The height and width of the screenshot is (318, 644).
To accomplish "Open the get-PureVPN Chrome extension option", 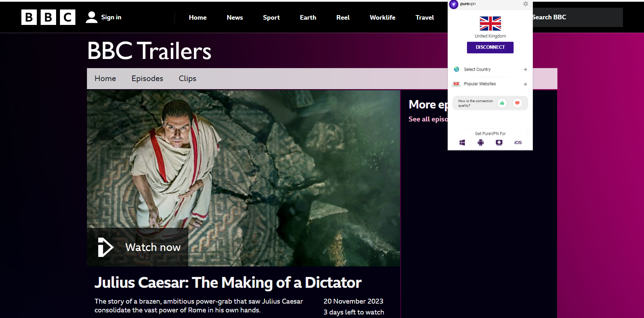I will coord(499,142).
